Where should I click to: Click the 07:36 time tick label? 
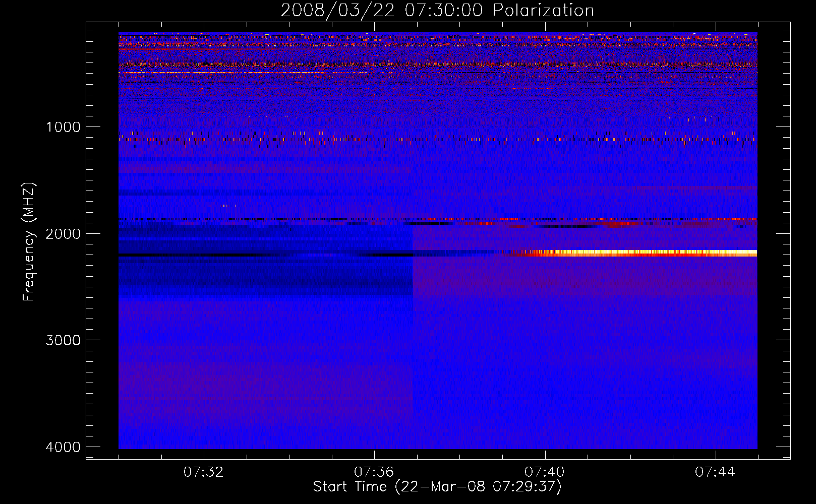pyautogui.click(x=374, y=472)
